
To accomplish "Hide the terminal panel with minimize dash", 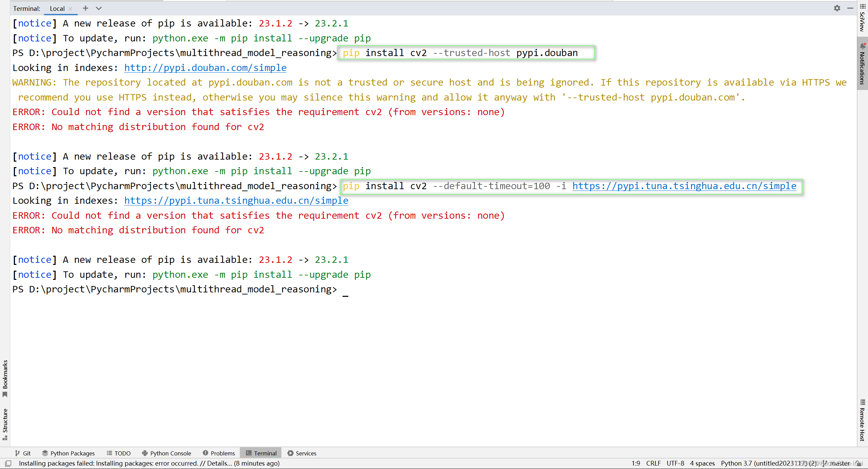I will 850,8.
